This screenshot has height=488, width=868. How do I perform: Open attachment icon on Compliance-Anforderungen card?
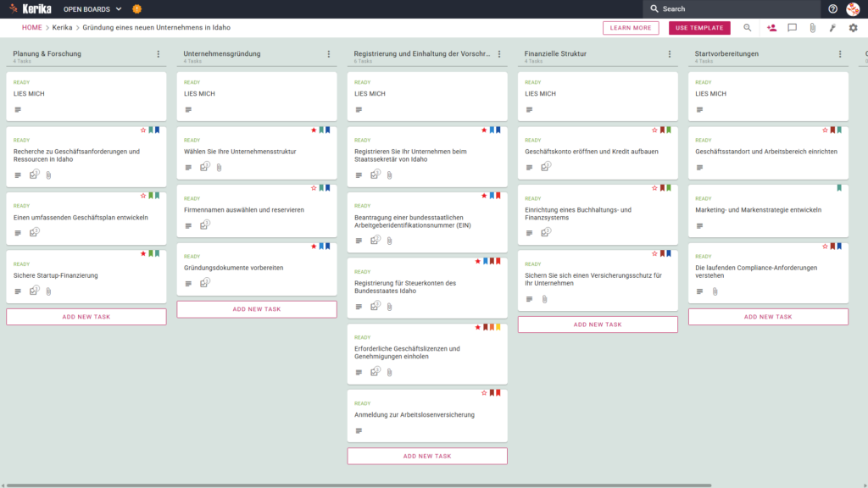click(x=715, y=291)
